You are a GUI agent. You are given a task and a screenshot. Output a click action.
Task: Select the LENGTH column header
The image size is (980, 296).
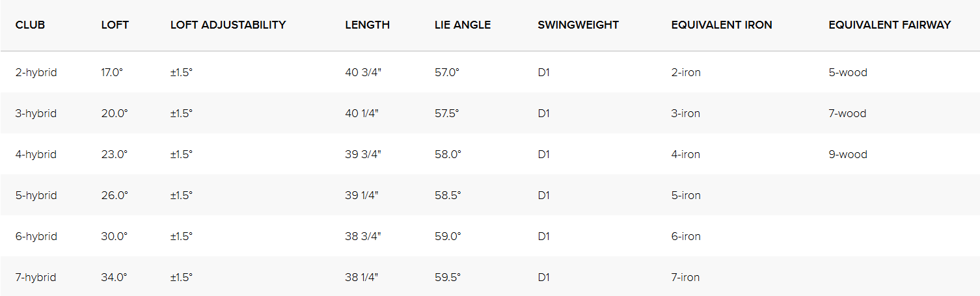point(367,25)
